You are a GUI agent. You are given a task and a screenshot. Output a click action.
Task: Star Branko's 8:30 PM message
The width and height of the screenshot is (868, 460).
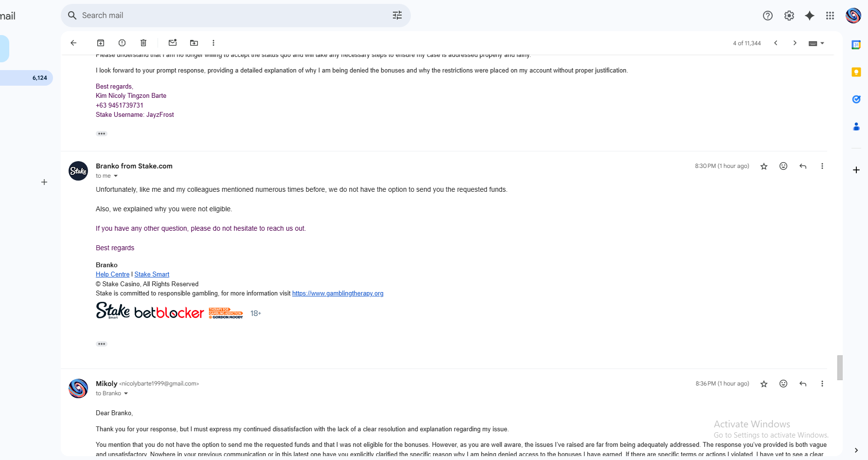(x=764, y=166)
